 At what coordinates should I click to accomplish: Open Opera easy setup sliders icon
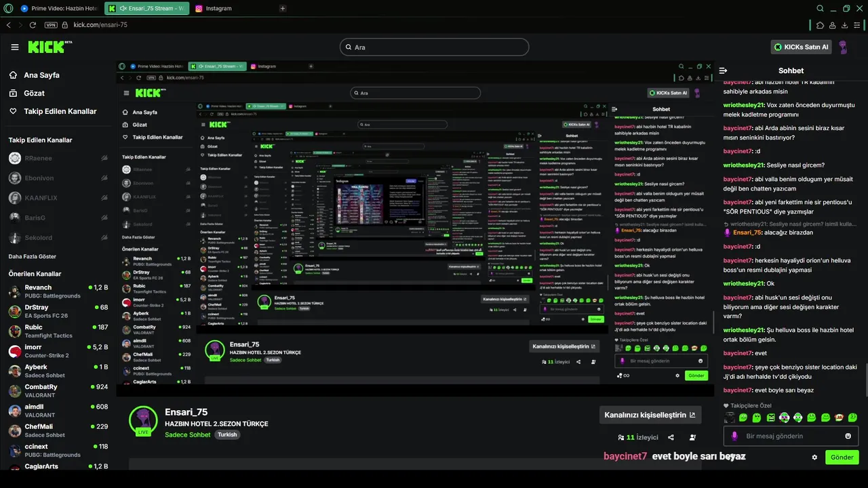pos(858,25)
